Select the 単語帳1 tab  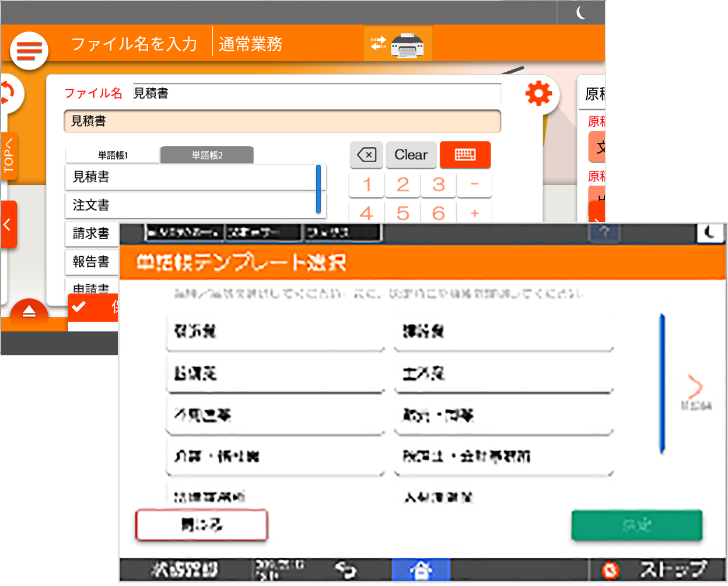click(113, 155)
